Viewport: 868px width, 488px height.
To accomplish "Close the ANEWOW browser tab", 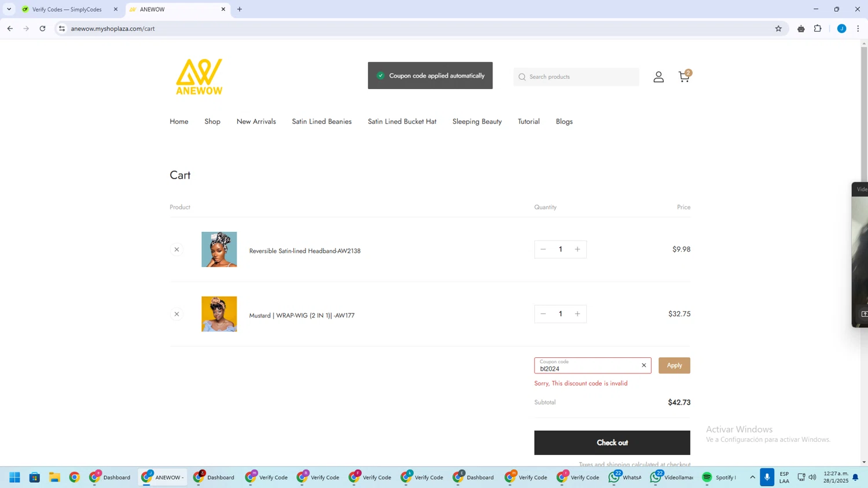I will [223, 9].
